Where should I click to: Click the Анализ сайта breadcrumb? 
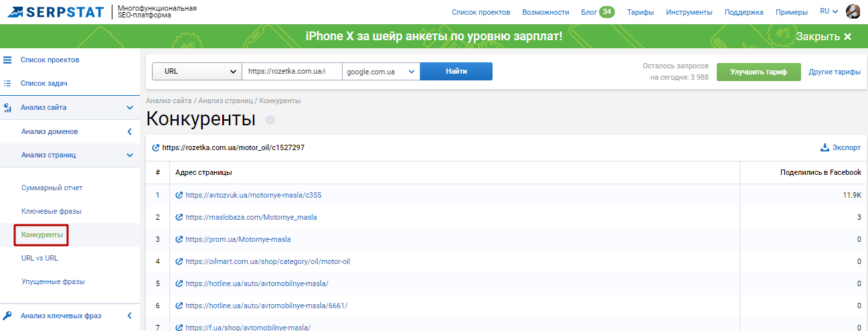[169, 101]
